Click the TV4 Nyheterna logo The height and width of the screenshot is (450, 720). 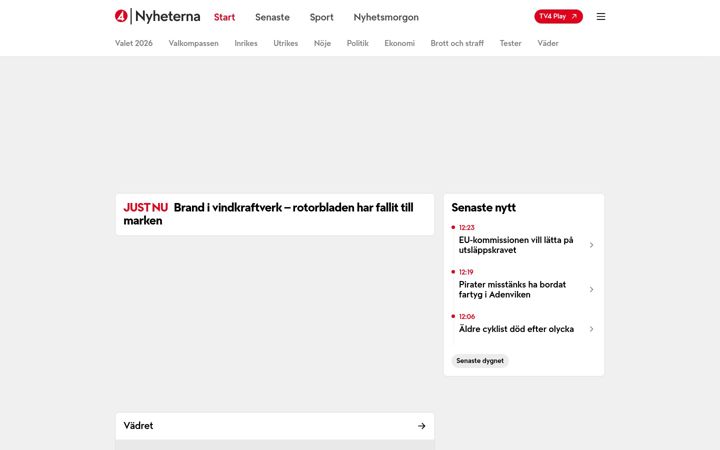tap(158, 17)
